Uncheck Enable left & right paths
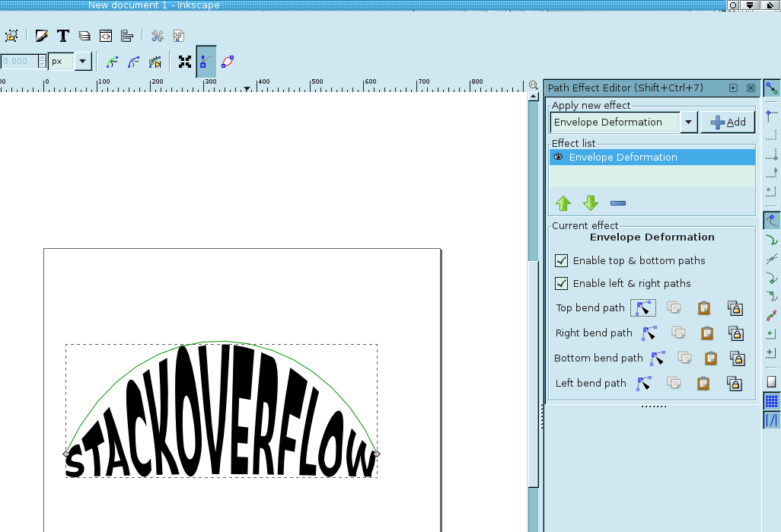The image size is (781, 532). [561, 283]
